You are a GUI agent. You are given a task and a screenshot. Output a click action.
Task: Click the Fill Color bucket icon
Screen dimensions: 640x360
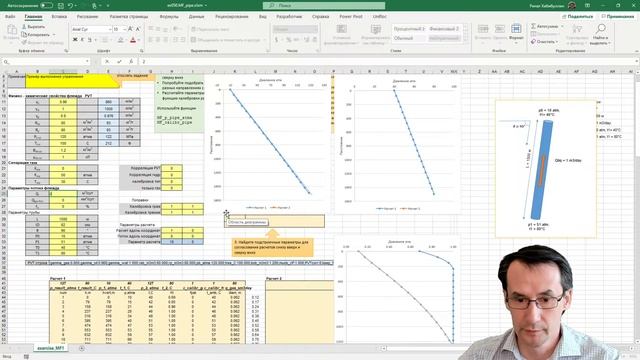[120, 40]
